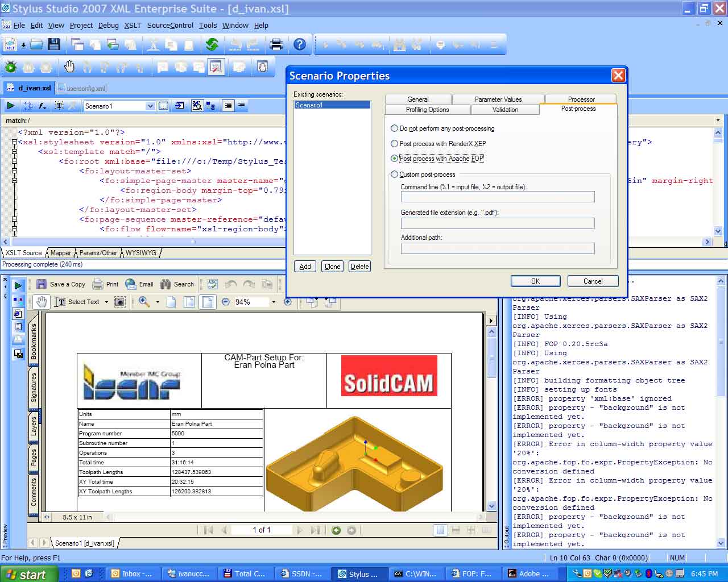Click the cascade windows icon in toolbar

click(x=77, y=44)
